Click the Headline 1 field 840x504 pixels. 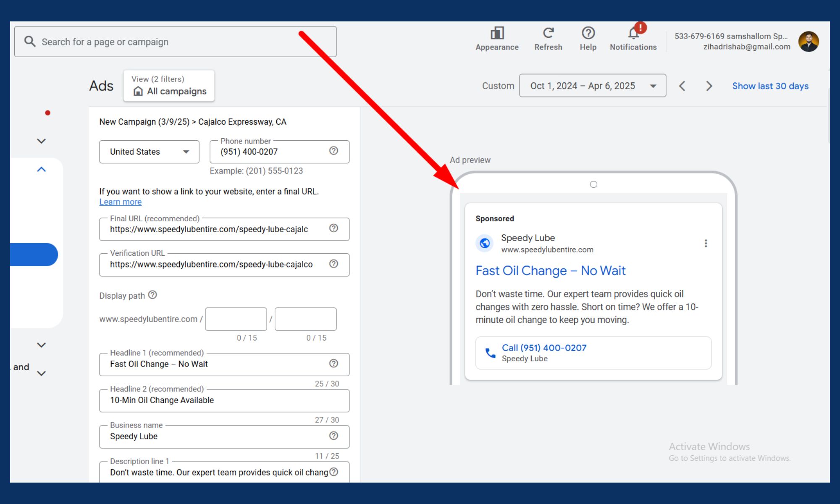(x=224, y=364)
